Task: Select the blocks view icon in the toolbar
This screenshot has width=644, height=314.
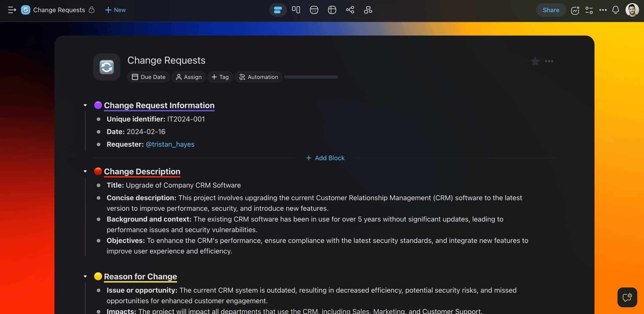Action: pos(278,10)
